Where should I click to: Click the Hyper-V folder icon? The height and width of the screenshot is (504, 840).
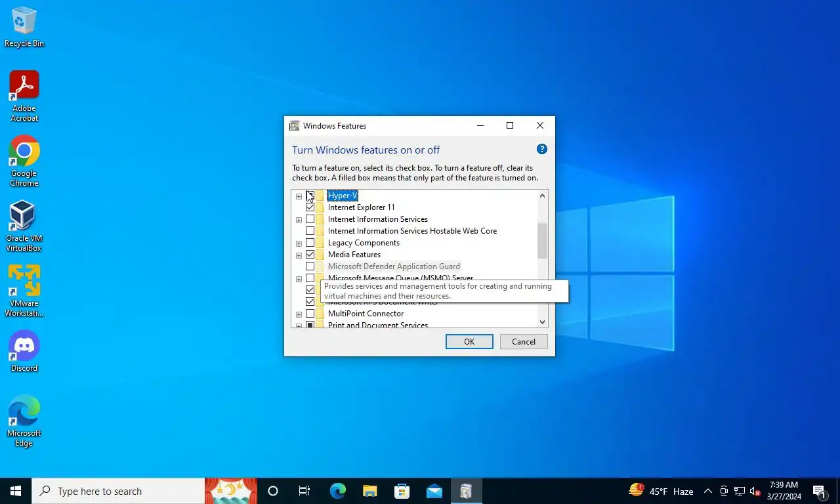click(320, 196)
